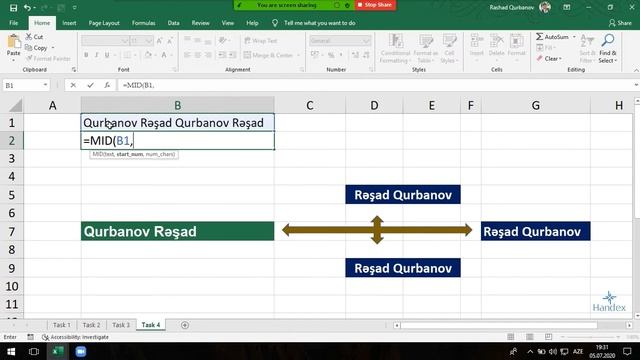Cancel formula entry with the X icon
Screen dimensions: 640x360
click(x=73, y=85)
